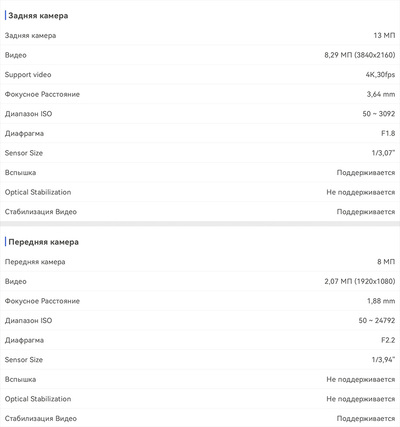
Task: Click the front Фокусное Расстояние 1,88 mm value
Action: (381, 301)
